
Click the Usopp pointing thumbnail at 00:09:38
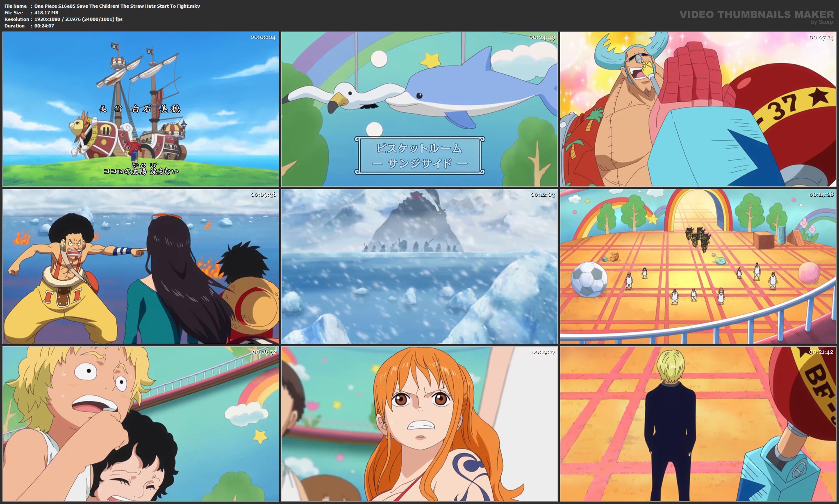[x=141, y=266]
